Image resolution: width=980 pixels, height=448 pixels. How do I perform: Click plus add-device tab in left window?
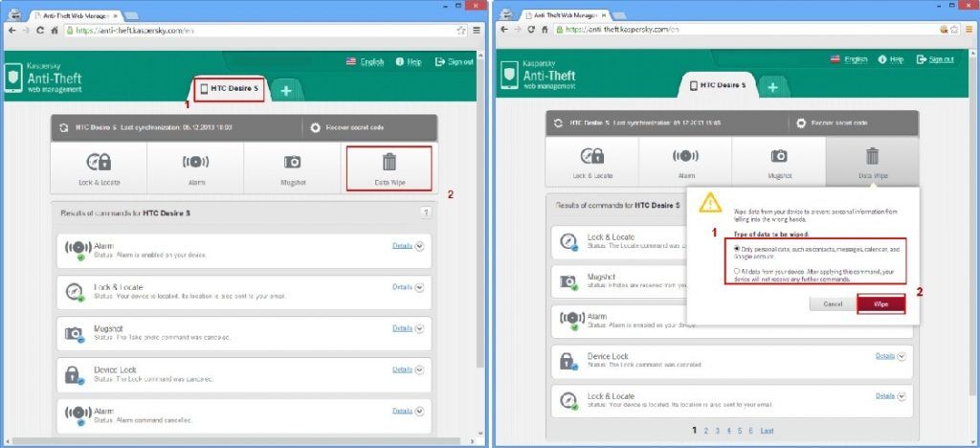[286, 91]
